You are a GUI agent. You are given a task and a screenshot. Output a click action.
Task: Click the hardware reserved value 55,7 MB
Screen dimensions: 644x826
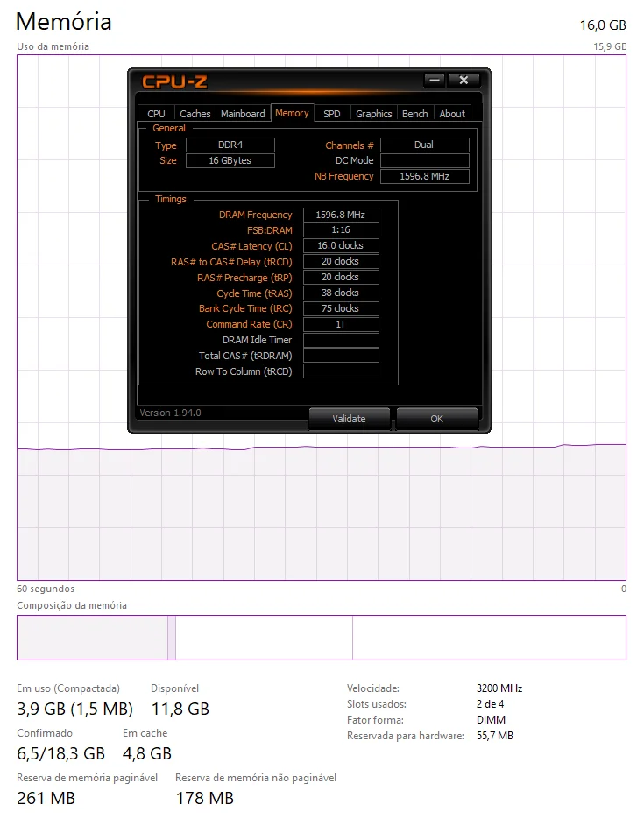(495, 736)
